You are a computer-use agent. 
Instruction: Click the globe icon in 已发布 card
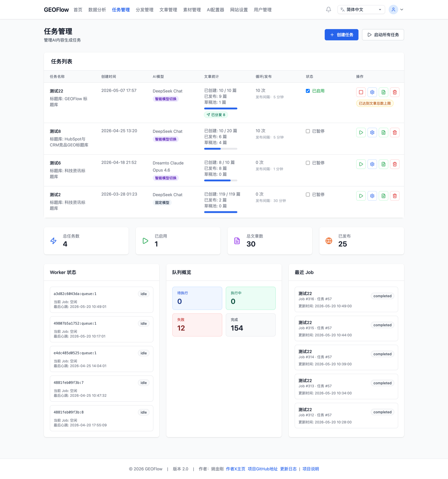329,241
